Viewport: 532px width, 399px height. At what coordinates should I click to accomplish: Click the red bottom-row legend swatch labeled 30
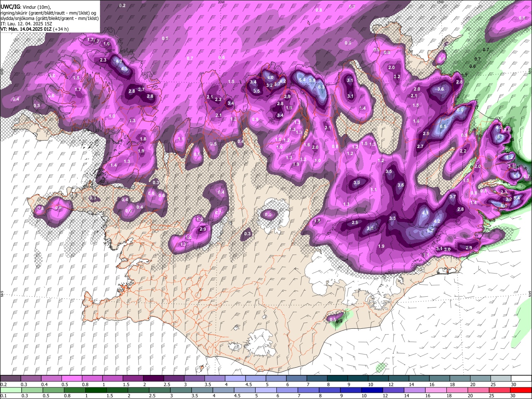(x=521, y=390)
